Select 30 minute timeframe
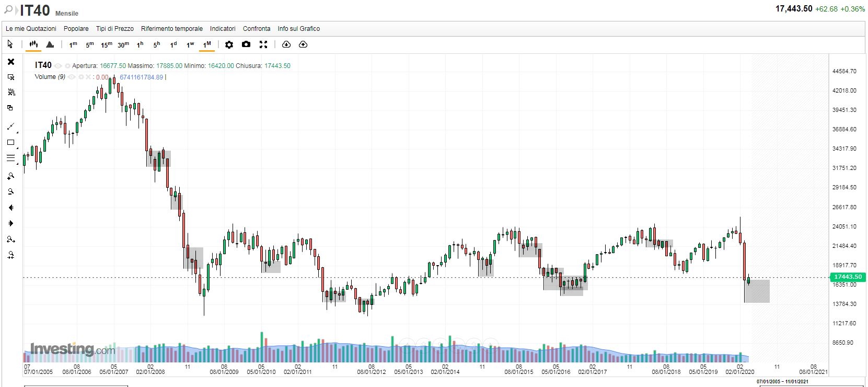This screenshot has width=868, height=387. 123,44
